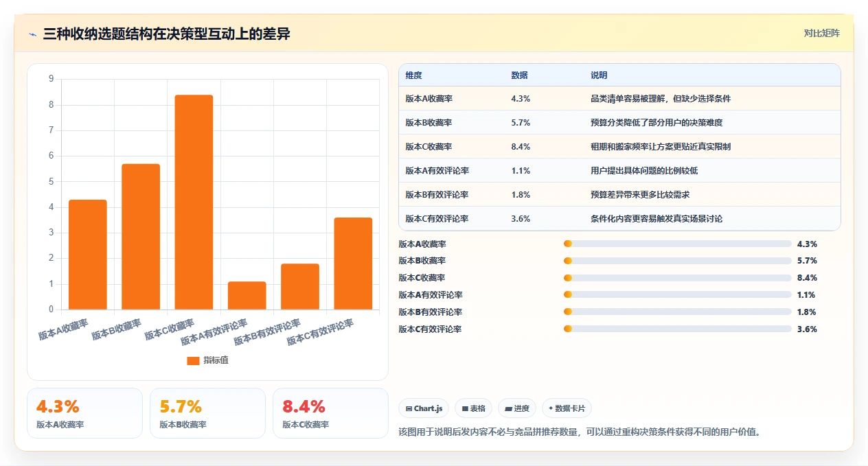Click note 预算差异带来更多比较需求
Screen dimensions: 868x466
pos(640,195)
